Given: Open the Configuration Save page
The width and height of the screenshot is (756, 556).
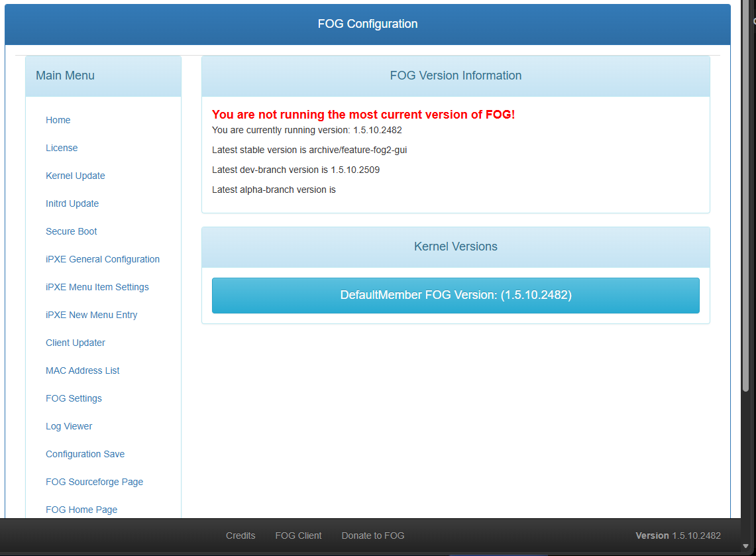Looking at the screenshot, I should pos(85,454).
